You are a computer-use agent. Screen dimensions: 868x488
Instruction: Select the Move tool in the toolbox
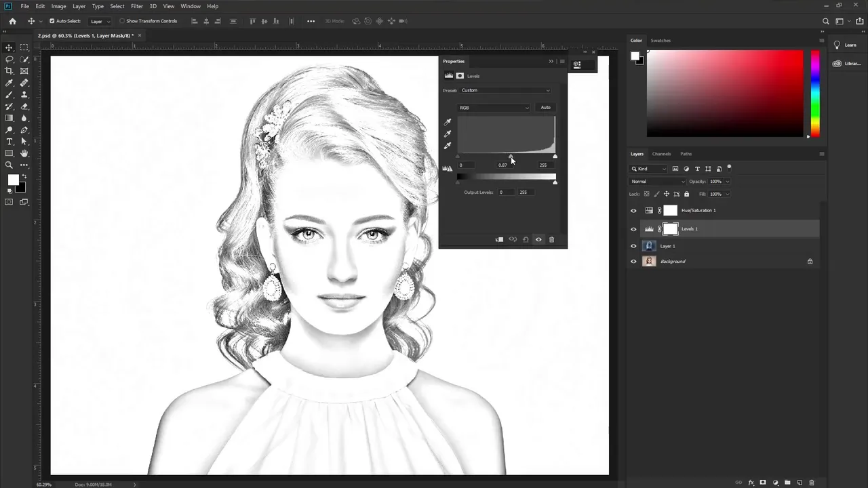click(9, 47)
